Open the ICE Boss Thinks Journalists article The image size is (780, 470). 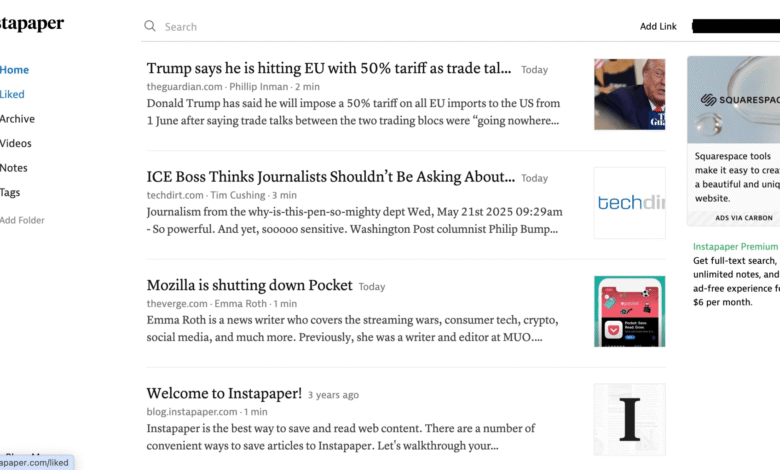[x=330, y=177]
